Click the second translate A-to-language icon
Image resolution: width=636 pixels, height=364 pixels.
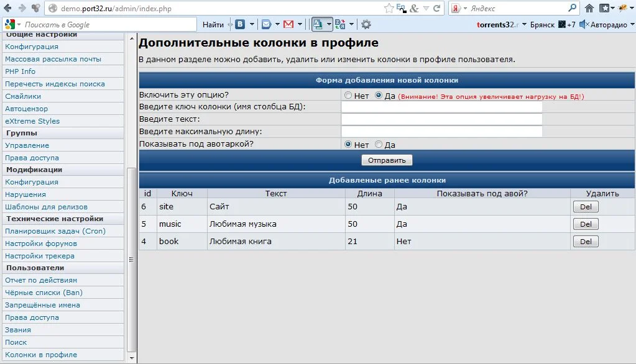tap(340, 24)
